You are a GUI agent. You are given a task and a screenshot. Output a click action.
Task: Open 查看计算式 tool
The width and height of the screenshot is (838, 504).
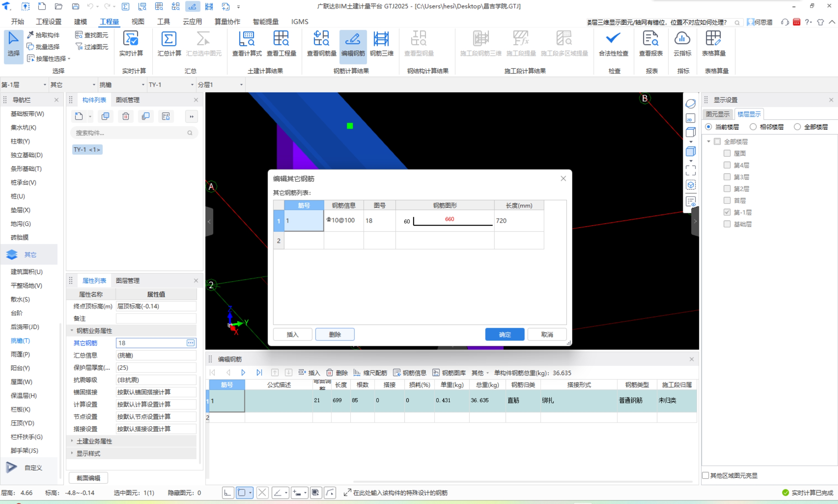pyautogui.click(x=247, y=44)
